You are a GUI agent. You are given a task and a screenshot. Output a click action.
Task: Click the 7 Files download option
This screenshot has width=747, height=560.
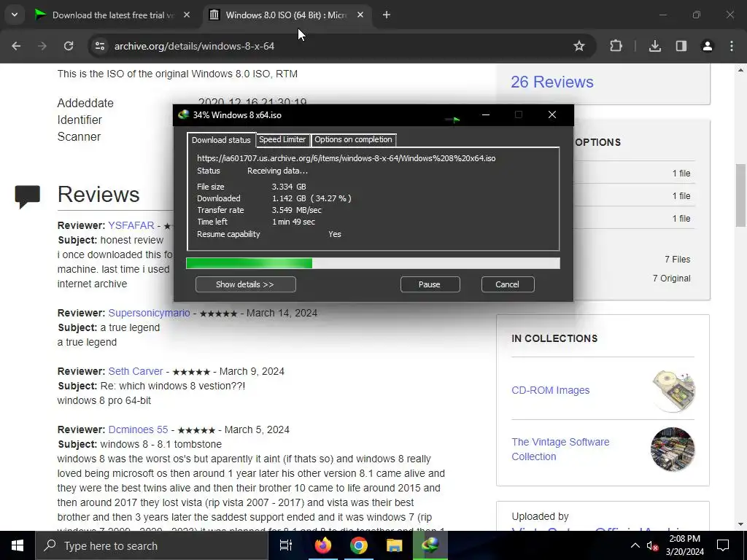tap(677, 260)
